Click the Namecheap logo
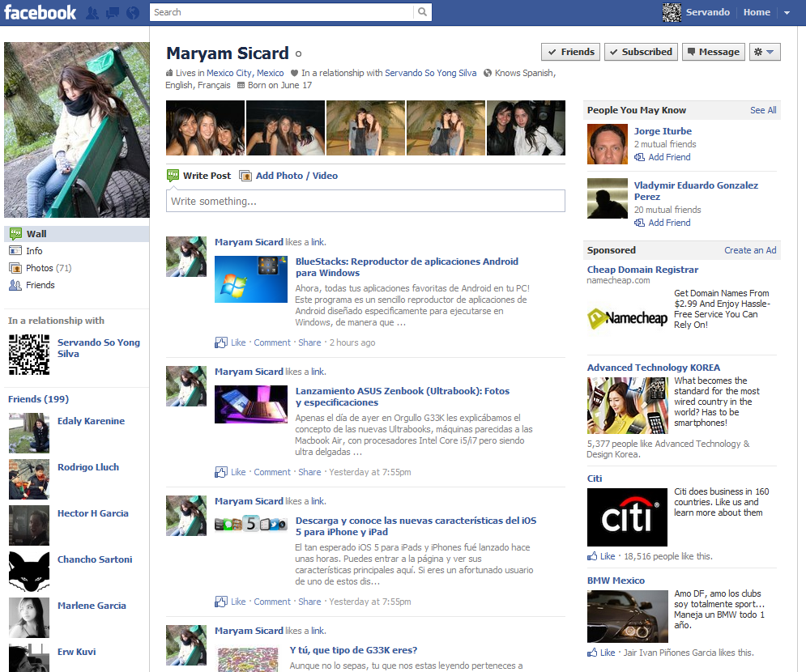806x672 pixels. click(627, 318)
